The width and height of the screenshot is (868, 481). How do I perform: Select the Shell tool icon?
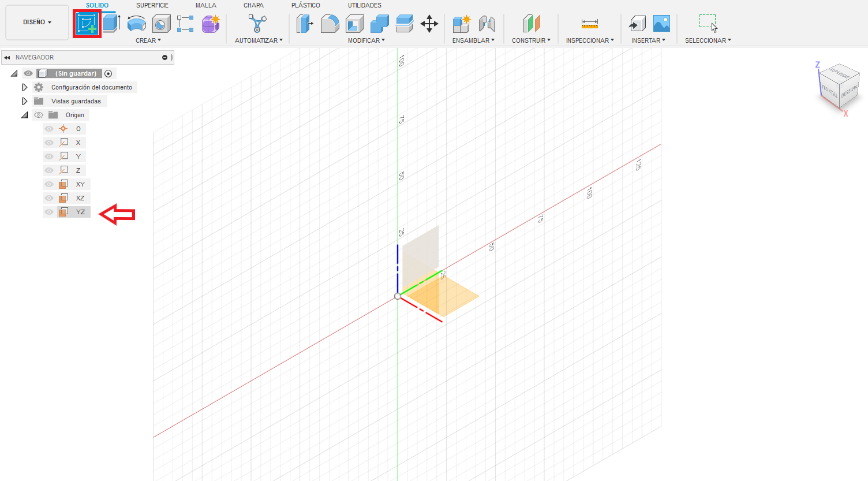pos(354,24)
